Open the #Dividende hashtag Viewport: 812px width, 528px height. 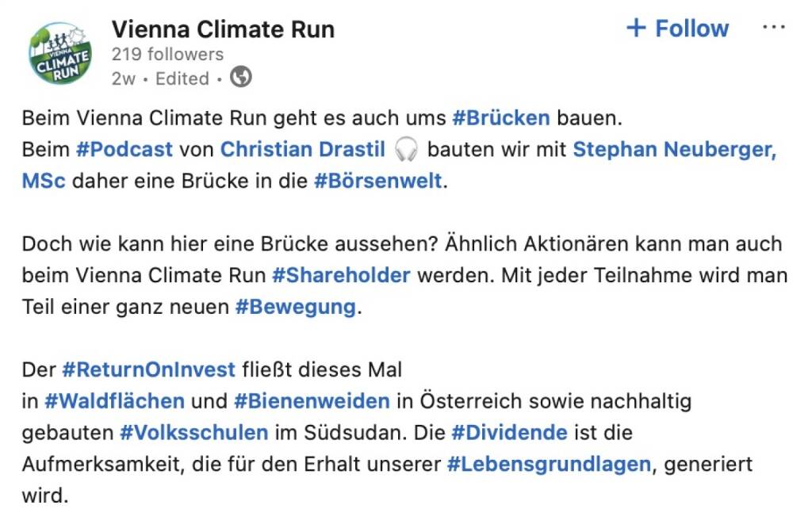[509, 433]
